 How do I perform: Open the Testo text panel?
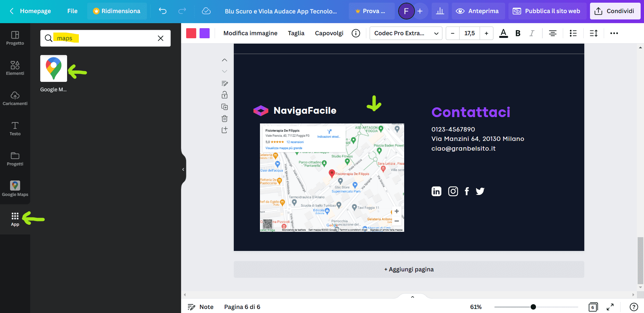(15, 129)
